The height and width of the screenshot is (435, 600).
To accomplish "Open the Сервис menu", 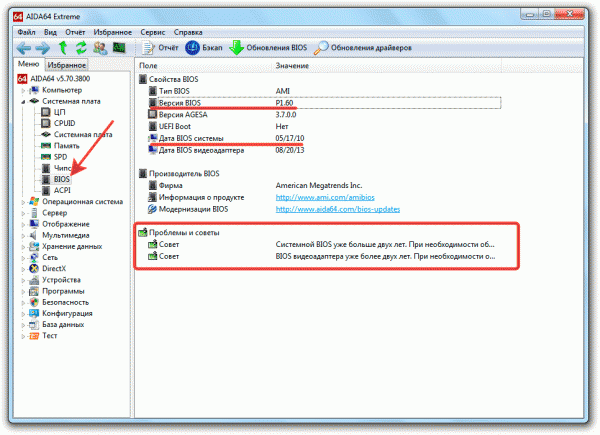I will 153,32.
